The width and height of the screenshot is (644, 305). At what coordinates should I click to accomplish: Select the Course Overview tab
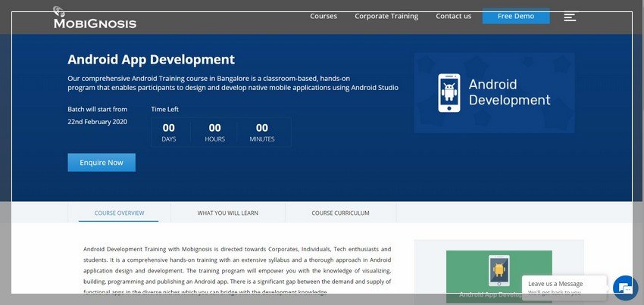pos(119,213)
